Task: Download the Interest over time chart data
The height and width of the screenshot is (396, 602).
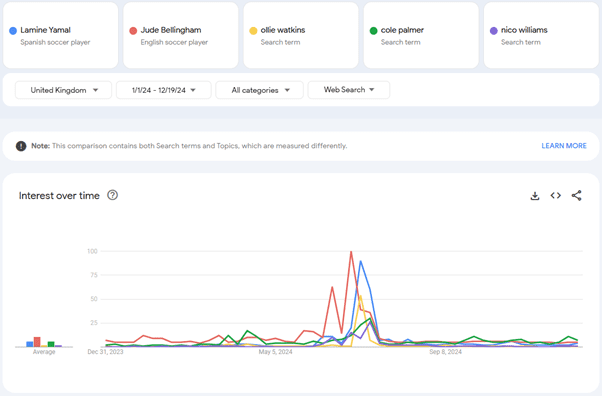Action: 535,196
